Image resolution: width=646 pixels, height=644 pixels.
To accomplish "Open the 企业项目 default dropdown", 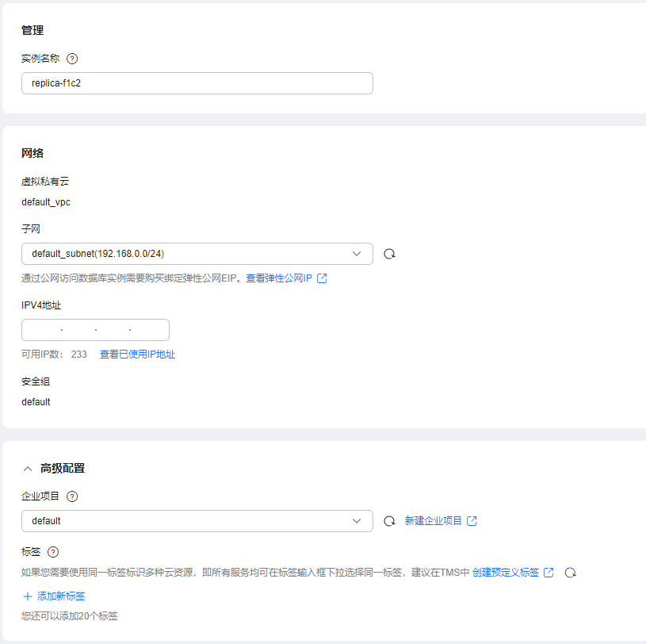I will pos(197,521).
